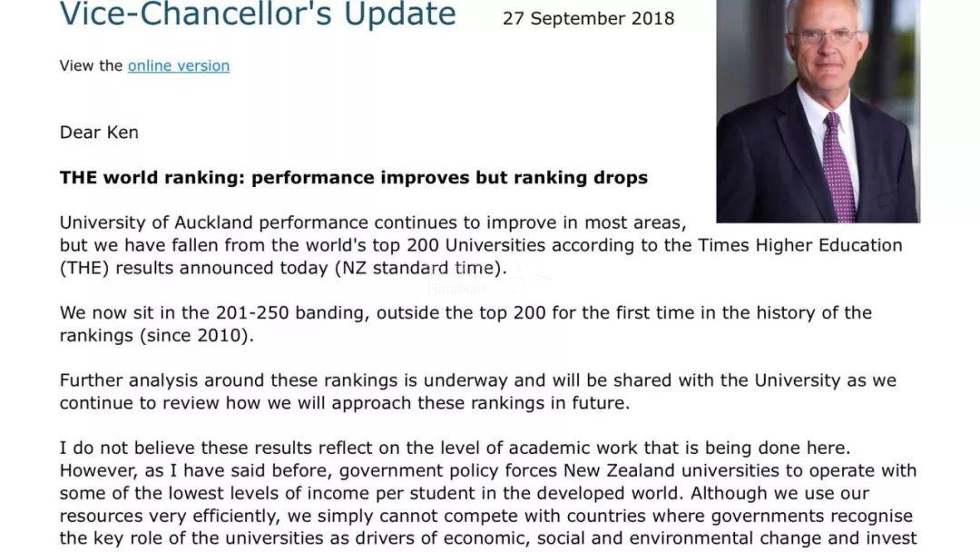Open the online version link
Viewport: 980px width, 552px height.
point(178,65)
